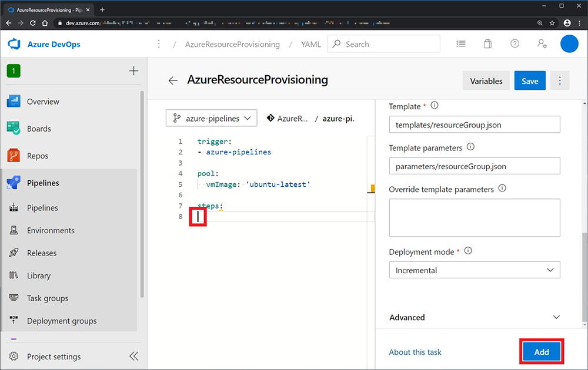Open the Azure DevOps logo home
Screen dimensions: 588x370
tap(14, 44)
